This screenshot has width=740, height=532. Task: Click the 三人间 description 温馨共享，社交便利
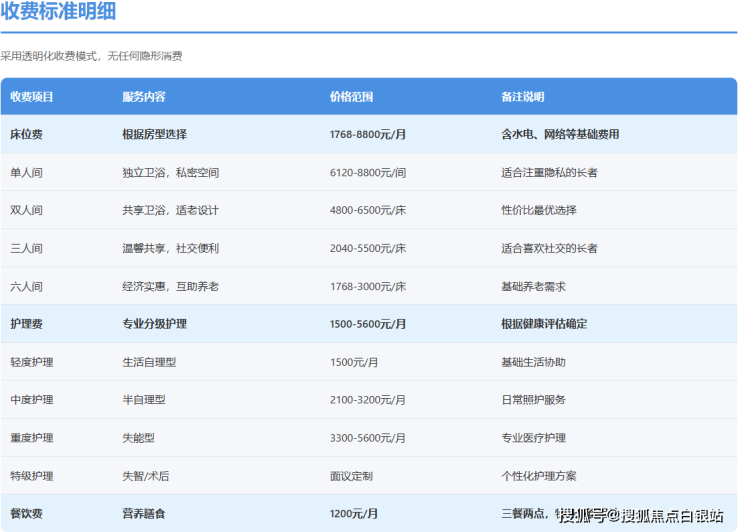170,248
